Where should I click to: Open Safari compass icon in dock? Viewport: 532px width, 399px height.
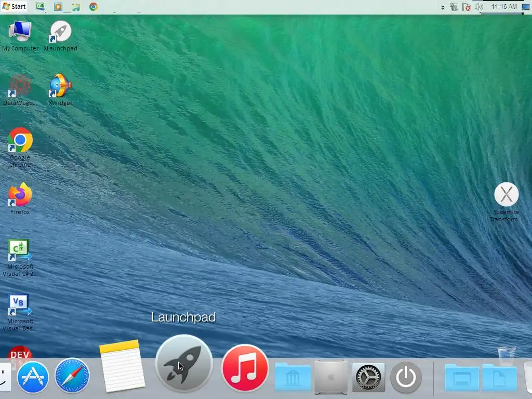coord(72,376)
